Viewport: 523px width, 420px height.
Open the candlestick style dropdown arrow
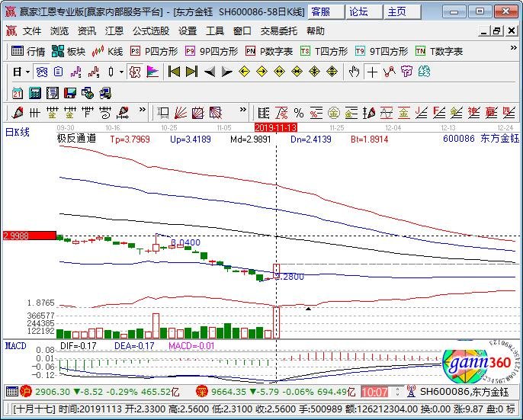pyautogui.click(x=122, y=72)
